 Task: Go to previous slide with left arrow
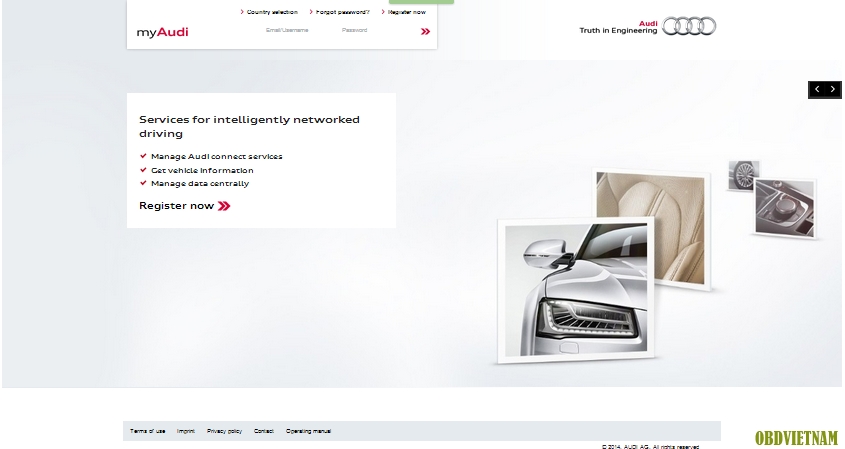816,90
